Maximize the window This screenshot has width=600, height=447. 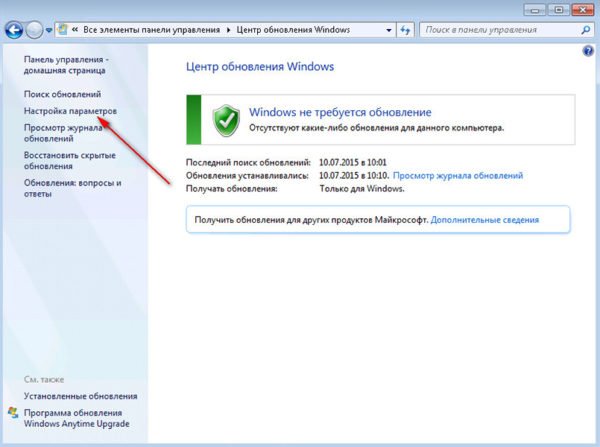click(x=559, y=10)
